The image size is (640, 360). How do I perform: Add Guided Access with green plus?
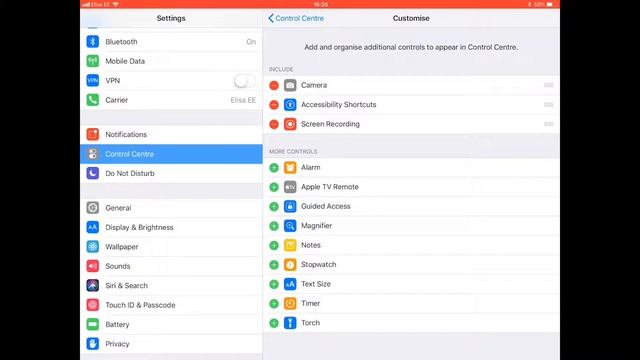point(274,207)
